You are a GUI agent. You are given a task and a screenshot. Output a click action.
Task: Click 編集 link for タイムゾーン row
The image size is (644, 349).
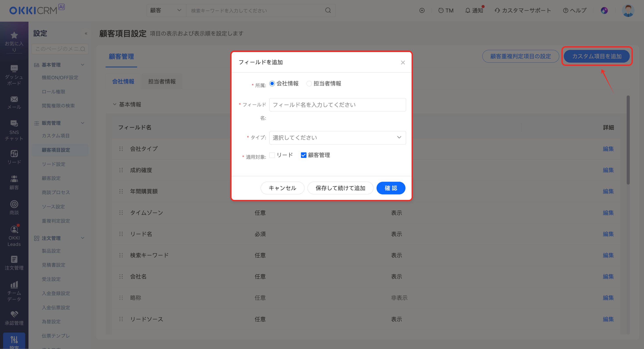(x=608, y=213)
